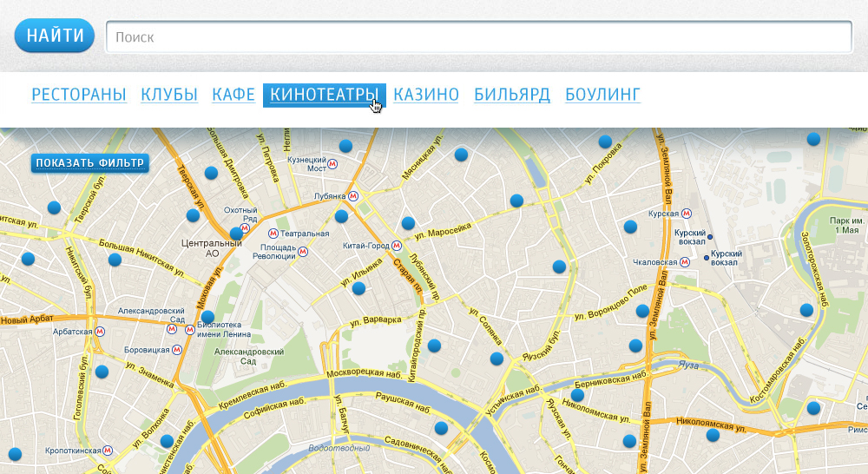Image resolution: width=868 pixels, height=474 pixels.
Task: Click the blue НАЙТИ search button
Action: [55, 36]
